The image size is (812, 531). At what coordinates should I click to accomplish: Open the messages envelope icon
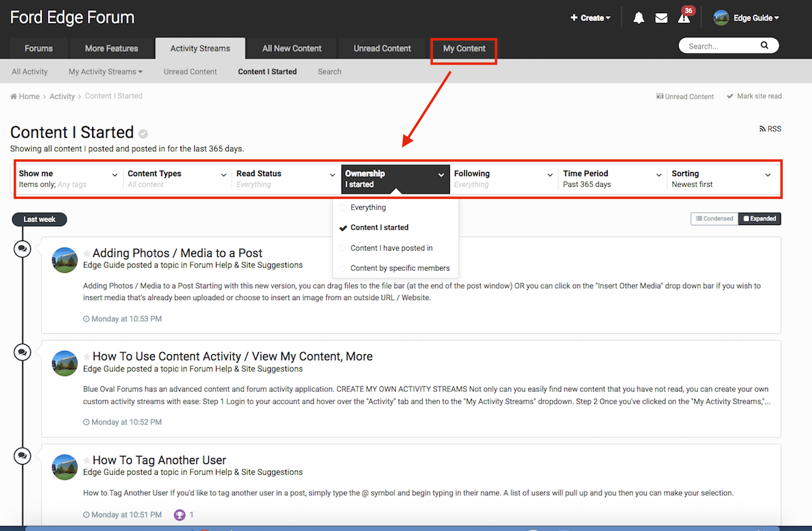(x=661, y=18)
